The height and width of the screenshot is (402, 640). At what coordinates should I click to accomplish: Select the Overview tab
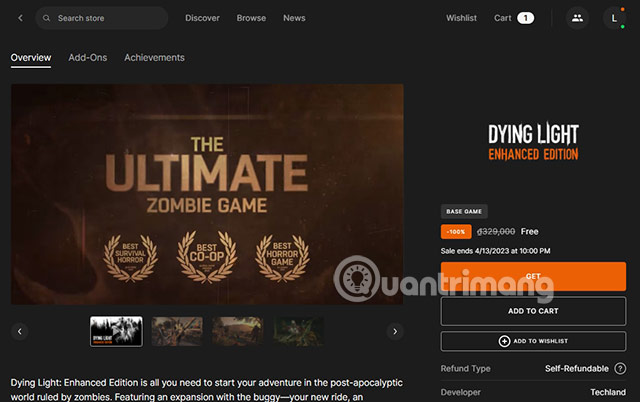click(x=31, y=58)
